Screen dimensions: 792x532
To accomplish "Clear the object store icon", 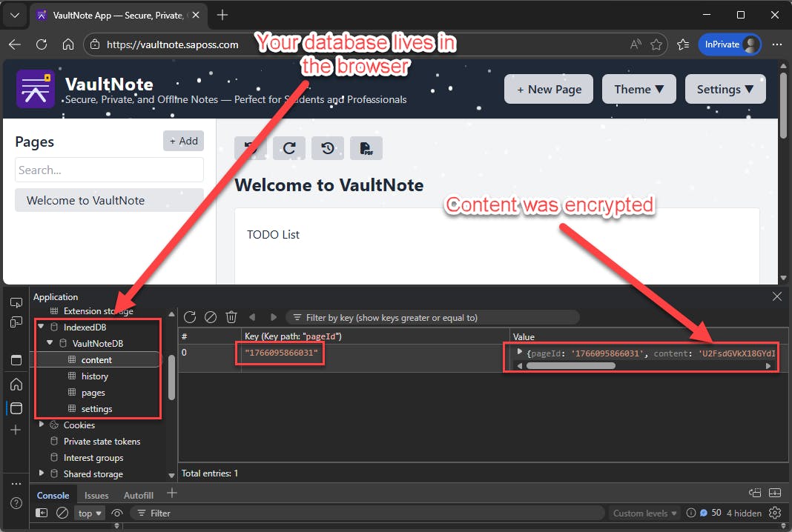I will (x=211, y=317).
